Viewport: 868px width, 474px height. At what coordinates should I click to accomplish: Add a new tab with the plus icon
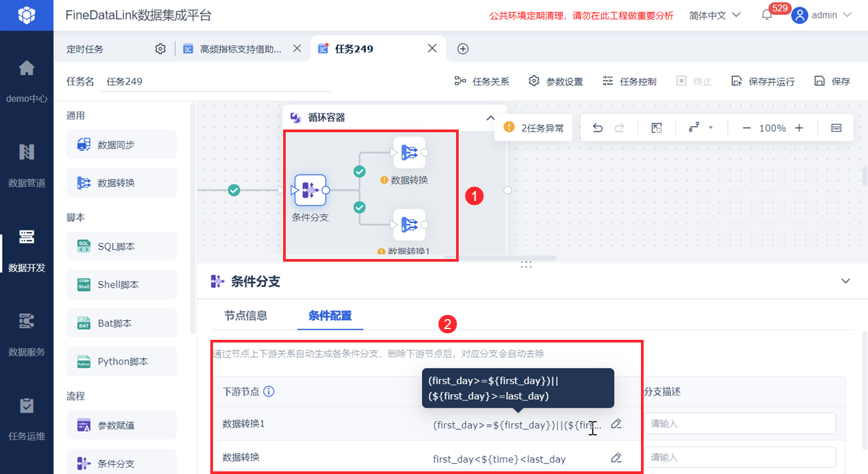[463, 49]
